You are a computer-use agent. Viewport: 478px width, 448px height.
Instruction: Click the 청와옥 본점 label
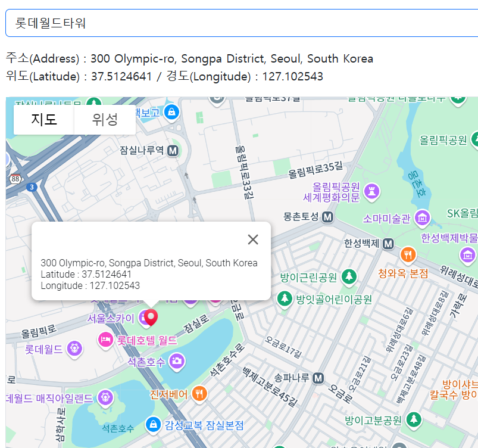point(403,273)
